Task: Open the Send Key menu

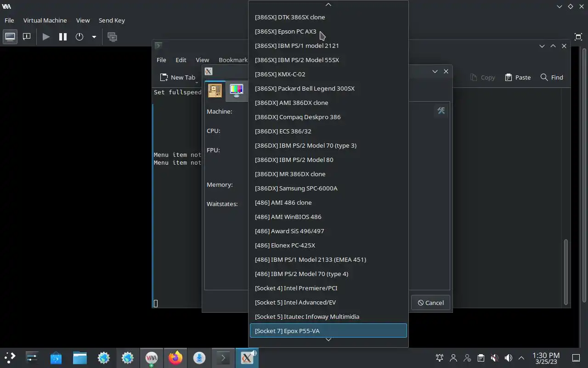Action: pos(112,20)
